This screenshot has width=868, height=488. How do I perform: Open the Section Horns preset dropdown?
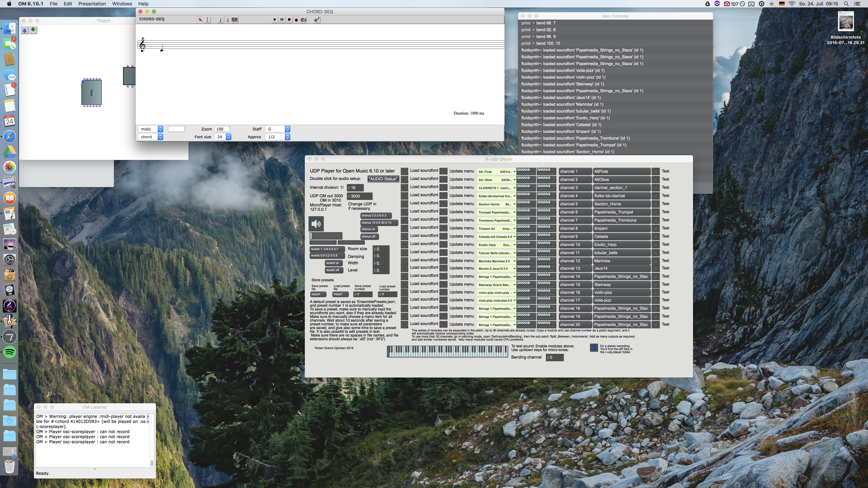[497, 204]
